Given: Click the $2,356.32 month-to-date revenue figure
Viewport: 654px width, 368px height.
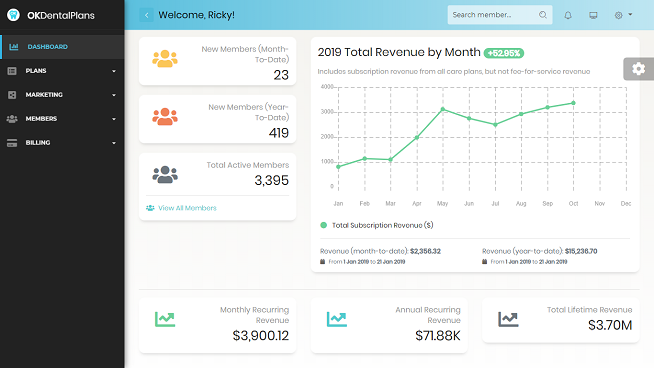Looking at the screenshot, I should coord(425,251).
